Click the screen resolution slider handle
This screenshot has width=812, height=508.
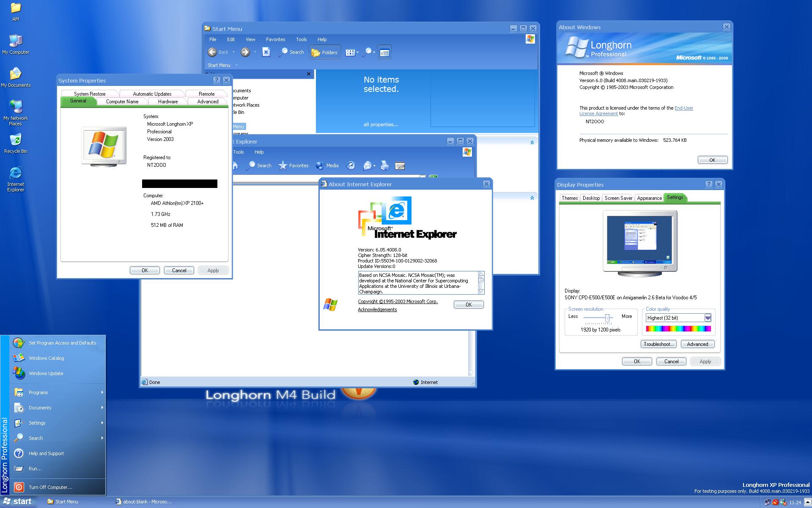click(x=607, y=318)
